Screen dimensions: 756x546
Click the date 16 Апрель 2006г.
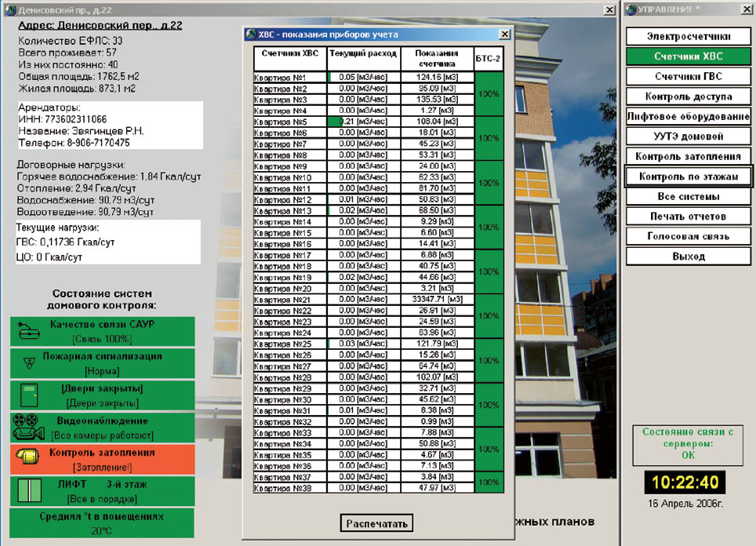[685, 504]
